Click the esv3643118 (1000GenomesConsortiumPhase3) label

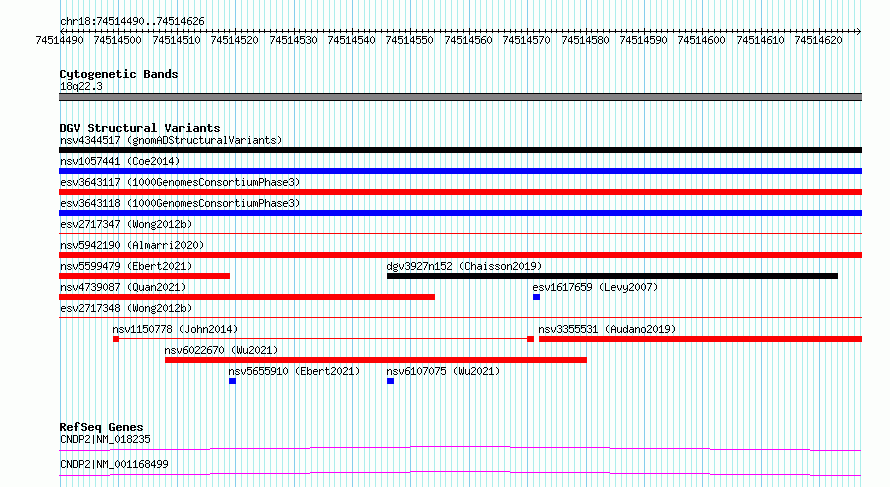(x=180, y=203)
